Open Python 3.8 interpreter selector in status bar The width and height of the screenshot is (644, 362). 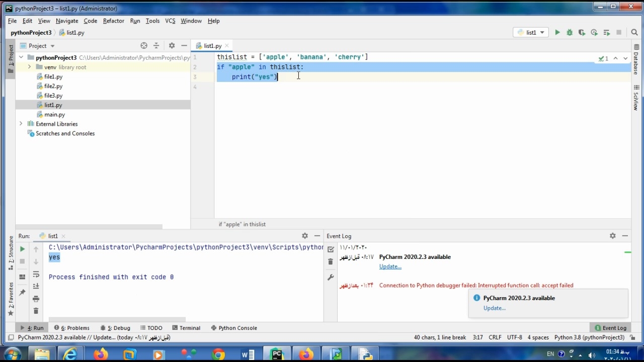[x=589, y=337]
